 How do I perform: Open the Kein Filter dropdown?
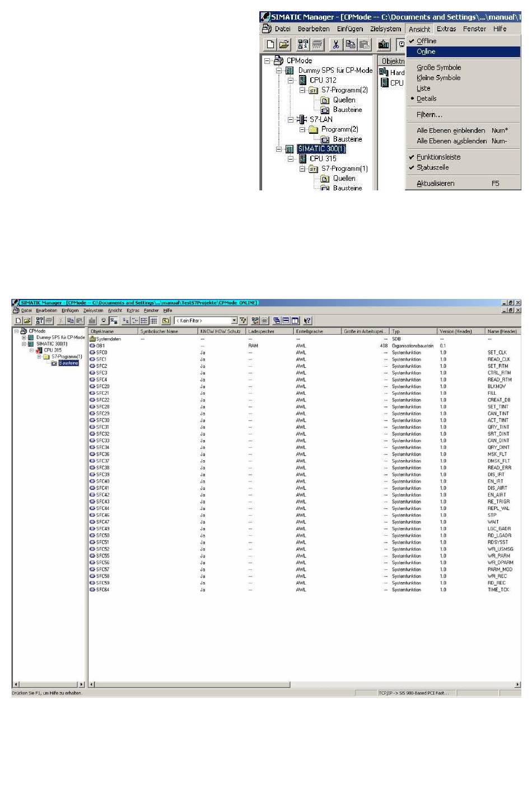(234, 321)
